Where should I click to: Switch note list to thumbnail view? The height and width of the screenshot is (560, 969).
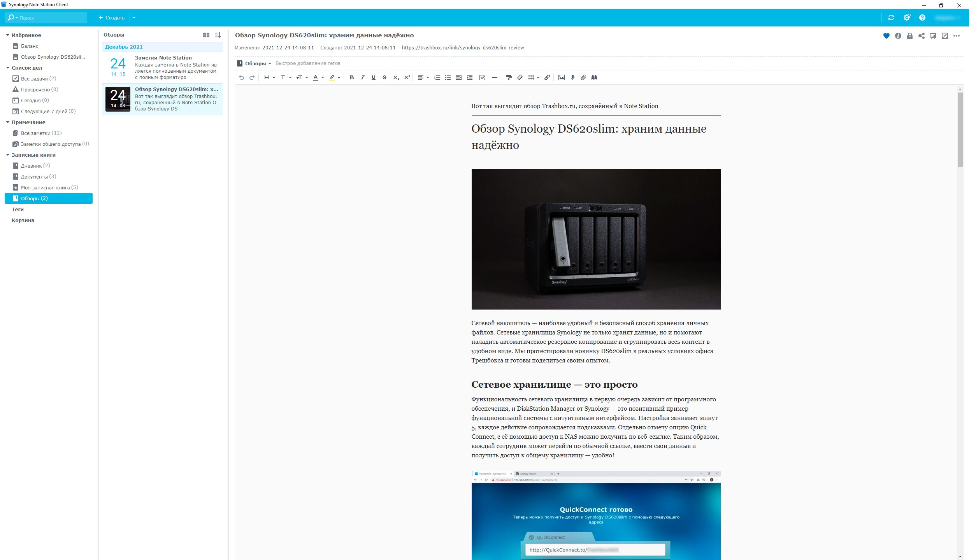coord(206,35)
